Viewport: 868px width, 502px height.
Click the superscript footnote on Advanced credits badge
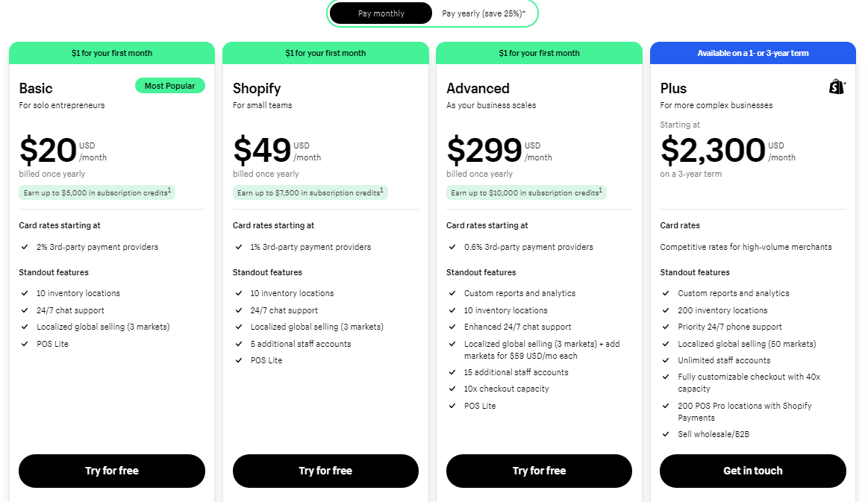pyautogui.click(x=600, y=189)
